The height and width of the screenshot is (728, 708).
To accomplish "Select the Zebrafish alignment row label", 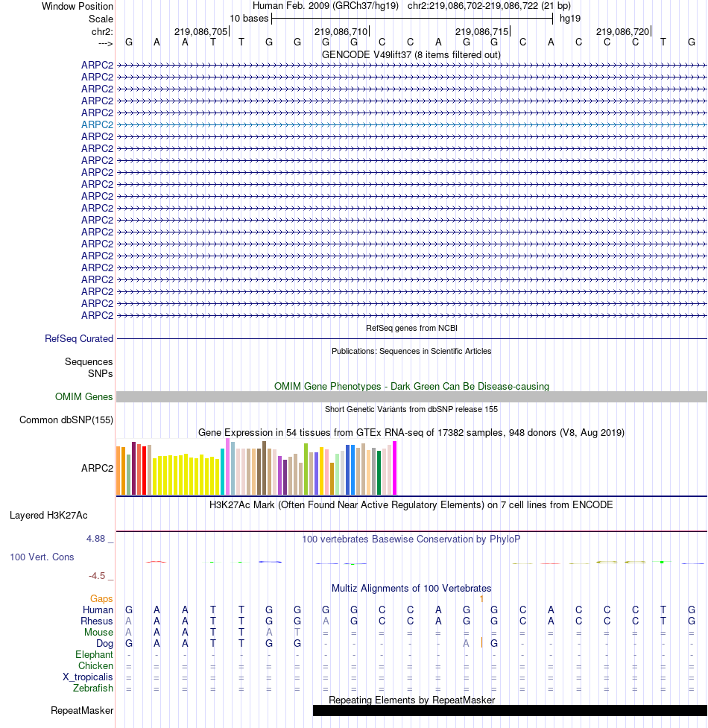I will 93,688.
